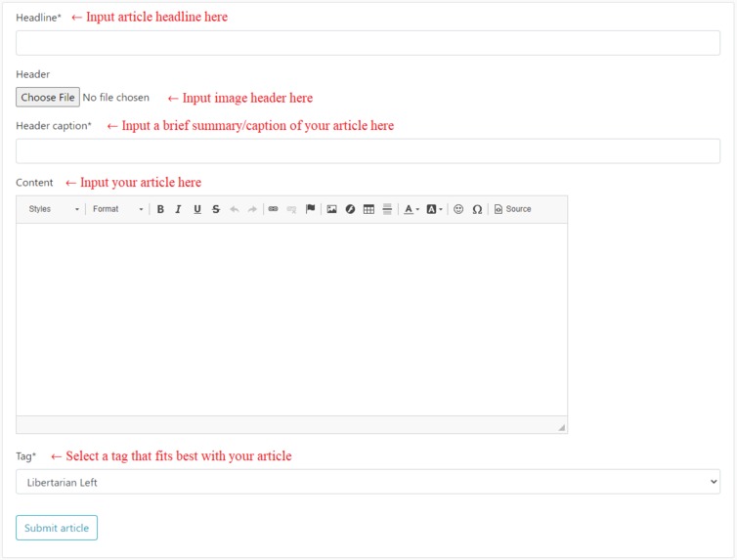Viewport: 737px width, 560px height.
Task: Remove link with the unlink icon
Action: click(291, 209)
